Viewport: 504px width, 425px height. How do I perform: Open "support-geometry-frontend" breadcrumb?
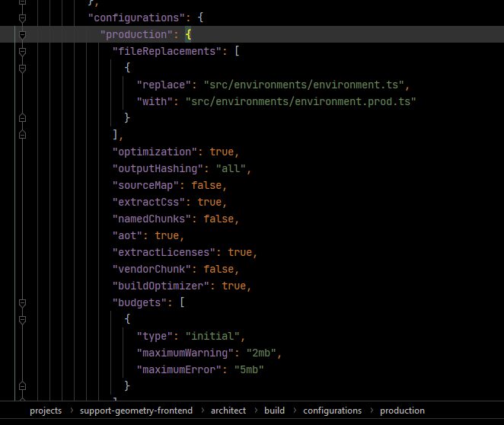click(136, 411)
